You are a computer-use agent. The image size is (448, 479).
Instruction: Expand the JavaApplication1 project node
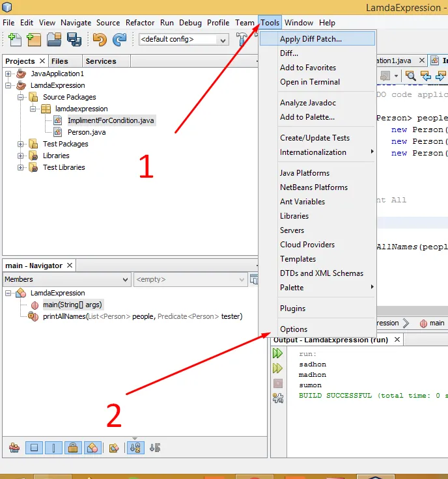point(8,74)
